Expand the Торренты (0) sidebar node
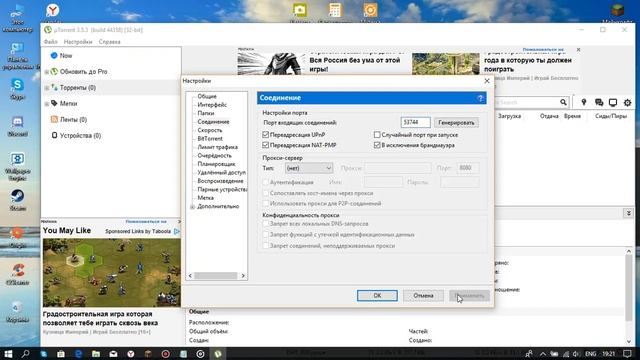Image resolution: width=640 pixels, height=360 pixels. [x=47, y=88]
